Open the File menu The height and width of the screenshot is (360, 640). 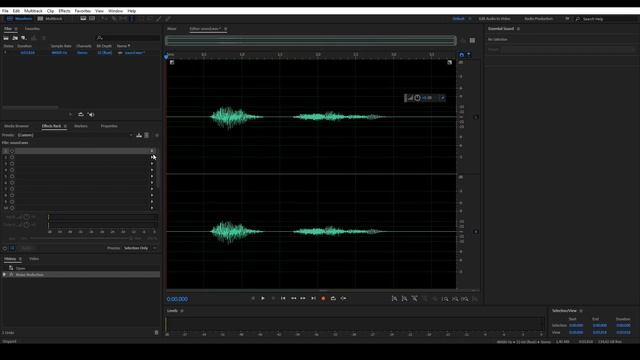[5, 11]
